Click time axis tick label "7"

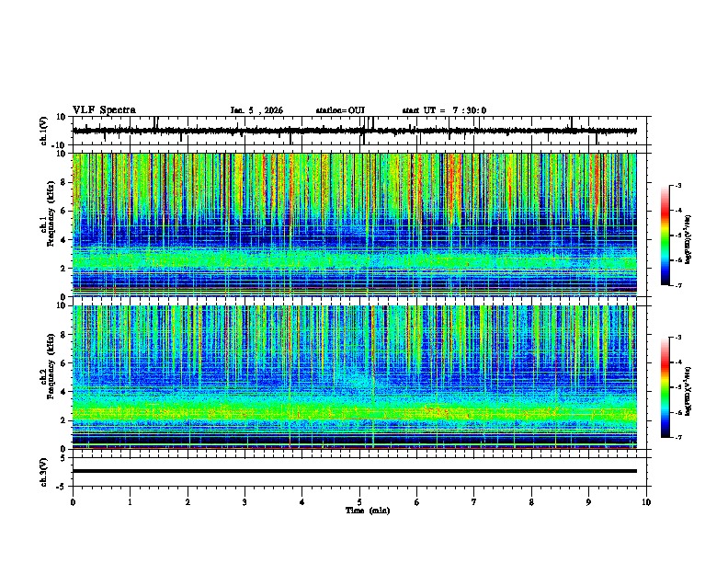[474, 502]
